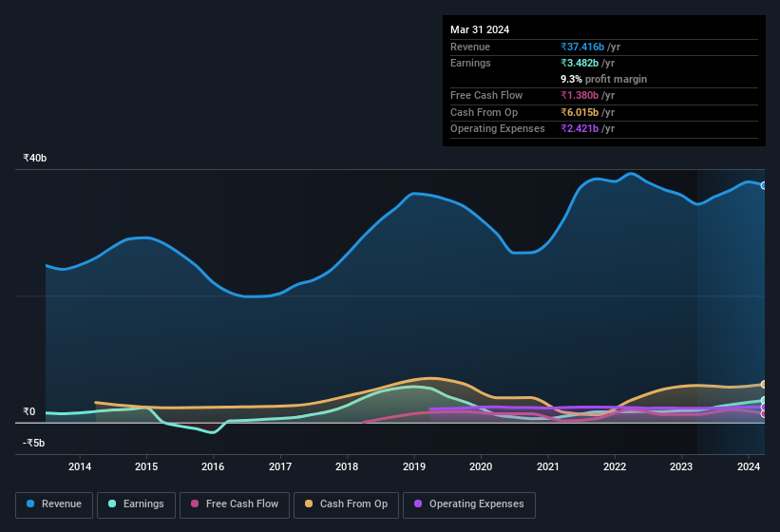Click the 2018 x-axis year label
Screen dimensions: 780x532
(x=347, y=466)
